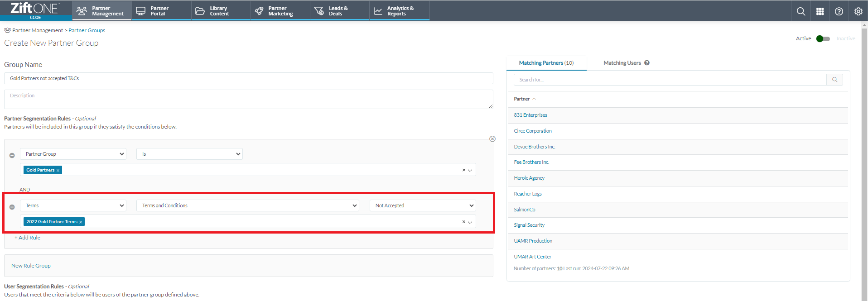
Task: Remove the Terms rule minus icon
Action: (12, 207)
